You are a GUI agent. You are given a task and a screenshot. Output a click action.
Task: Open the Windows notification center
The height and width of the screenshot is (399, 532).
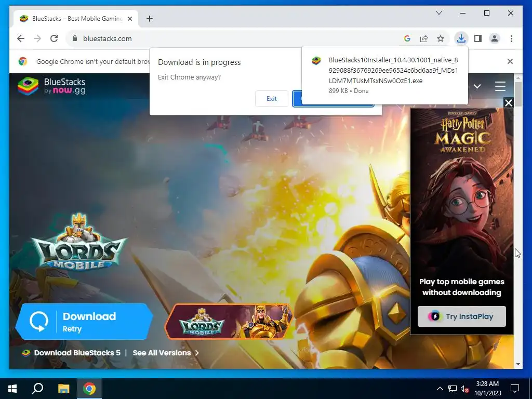point(515,389)
